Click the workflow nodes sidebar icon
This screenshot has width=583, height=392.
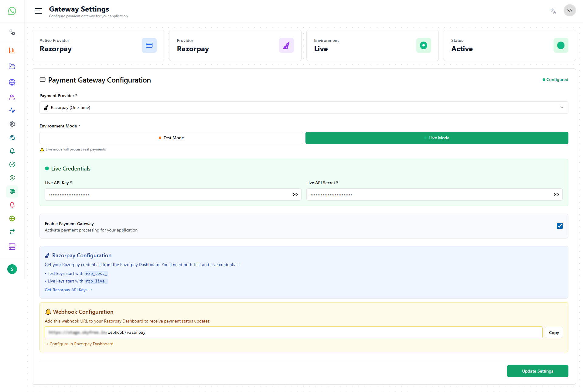[x=12, y=32]
